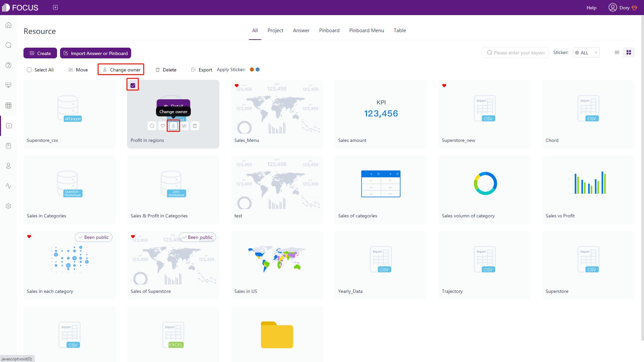Open the Sales volumn of category donut card

pos(485,190)
